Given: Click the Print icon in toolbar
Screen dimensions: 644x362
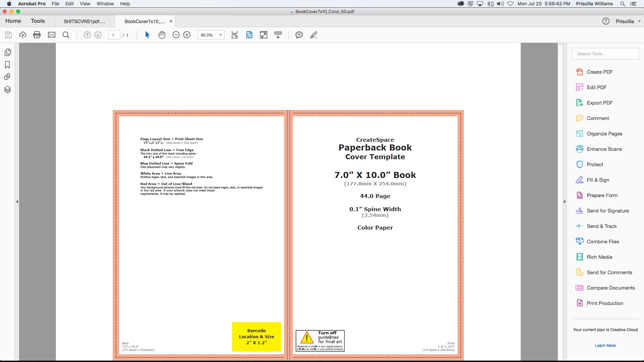Looking at the screenshot, I should tap(37, 35).
